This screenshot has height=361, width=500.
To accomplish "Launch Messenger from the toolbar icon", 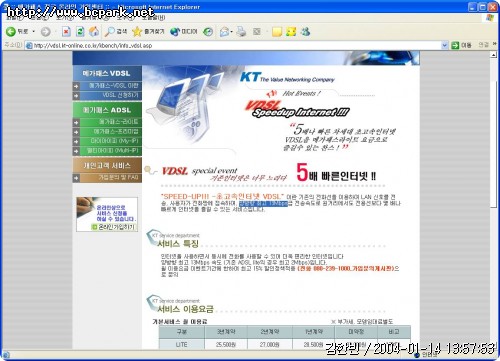I will coord(305,32).
